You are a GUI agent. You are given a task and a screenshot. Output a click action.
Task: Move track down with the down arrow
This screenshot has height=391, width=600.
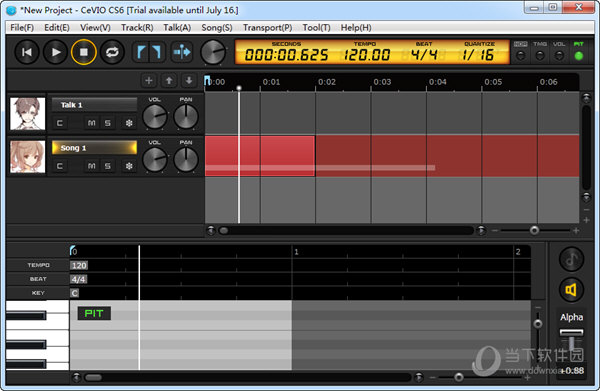189,81
